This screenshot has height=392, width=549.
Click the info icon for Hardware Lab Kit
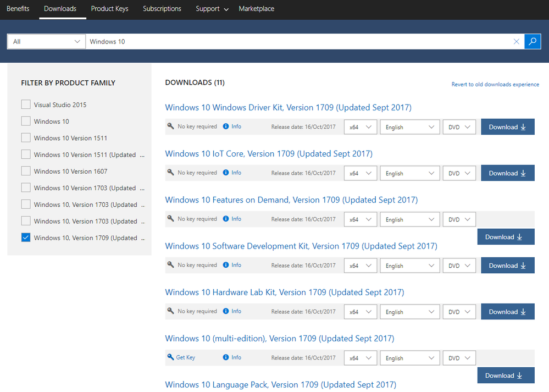pos(226,311)
